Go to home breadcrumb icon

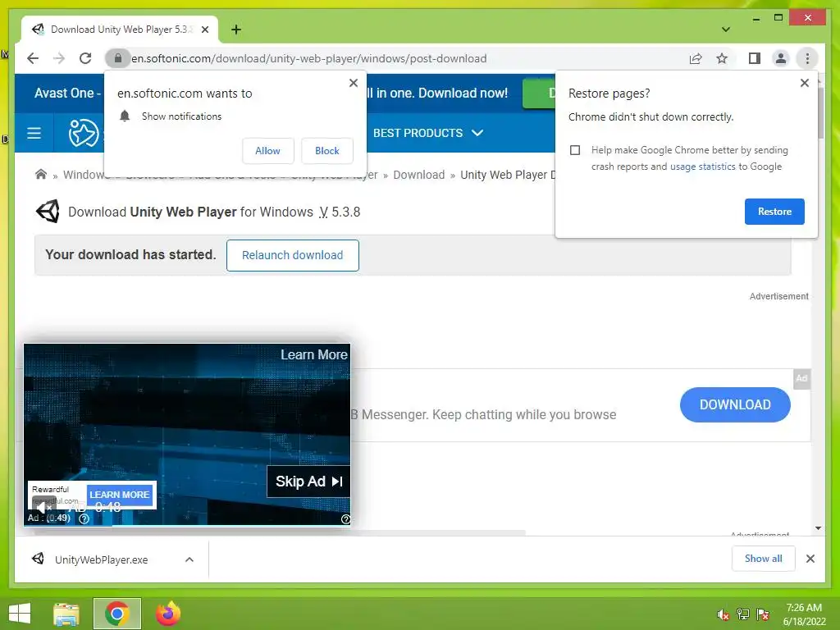click(41, 174)
